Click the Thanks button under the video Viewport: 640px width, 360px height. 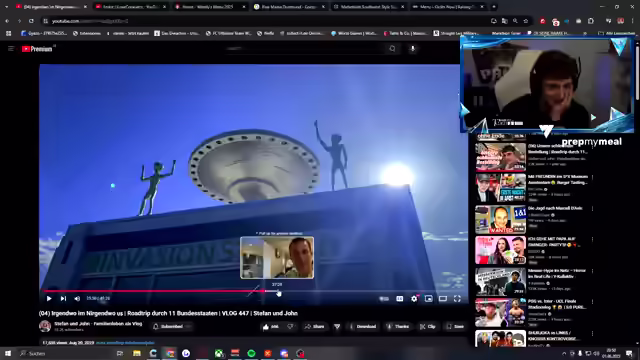click(398, 327)
